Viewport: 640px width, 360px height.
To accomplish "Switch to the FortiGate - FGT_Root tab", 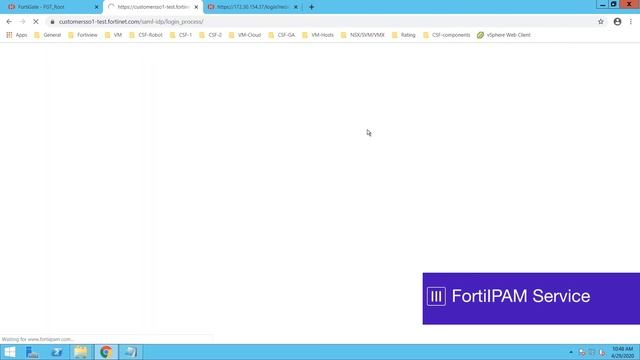I will (52, 7).
